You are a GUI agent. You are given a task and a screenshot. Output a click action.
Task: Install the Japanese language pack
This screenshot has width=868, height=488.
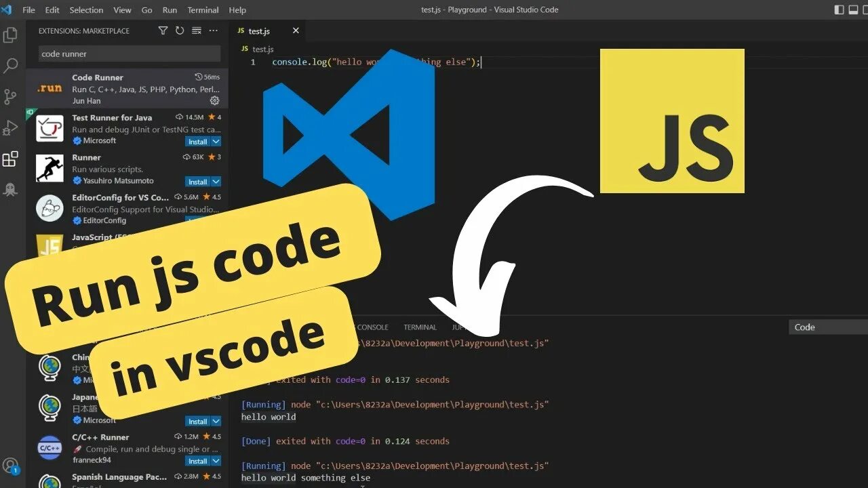click(x=198, y=421)
